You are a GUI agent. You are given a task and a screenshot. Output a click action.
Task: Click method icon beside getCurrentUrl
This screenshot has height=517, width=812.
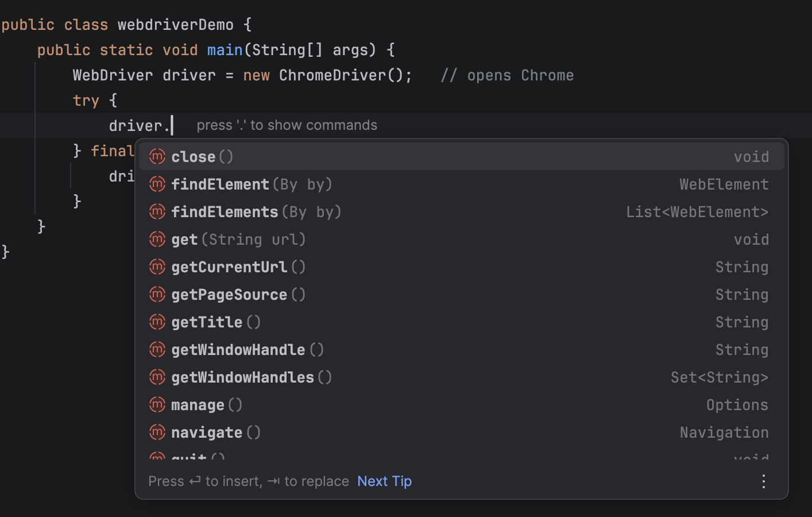pyautogui.click(x=157, y=267)
